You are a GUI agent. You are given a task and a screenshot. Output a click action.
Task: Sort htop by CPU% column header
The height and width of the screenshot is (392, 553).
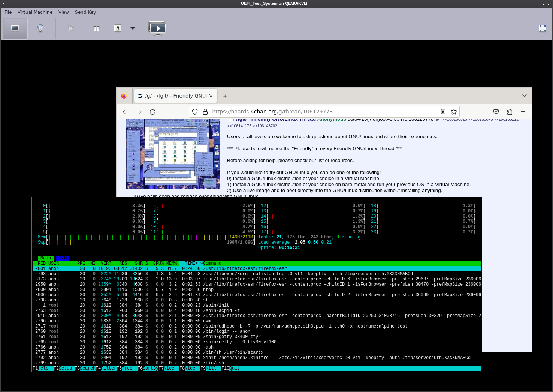(158, 263)
